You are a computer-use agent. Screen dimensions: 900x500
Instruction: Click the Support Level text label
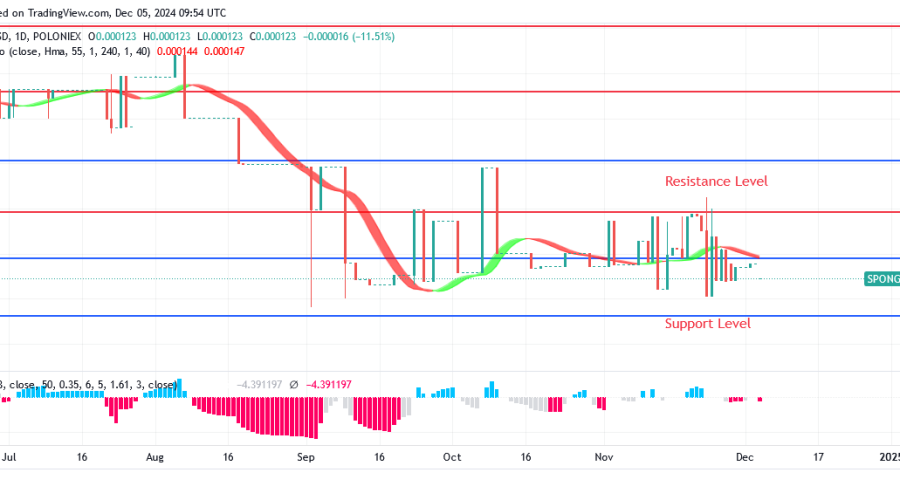click(x=707, y=323)
